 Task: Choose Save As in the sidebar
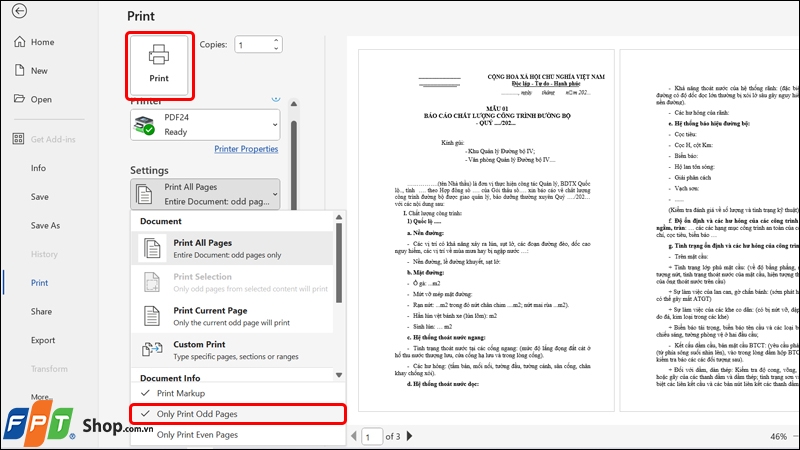tap(45, 225)
